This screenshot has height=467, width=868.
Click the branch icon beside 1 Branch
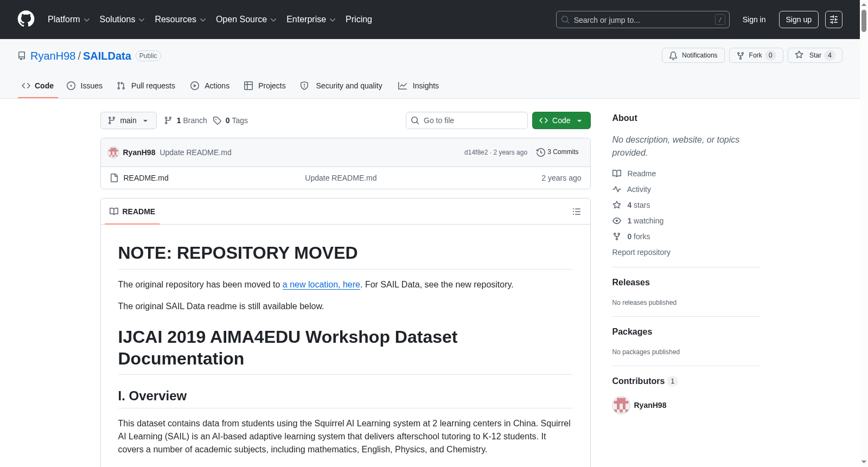168,120
